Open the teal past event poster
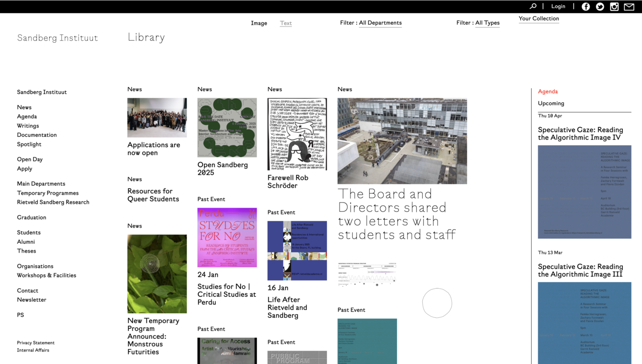 pyautogui.click(x=367, y=341)
